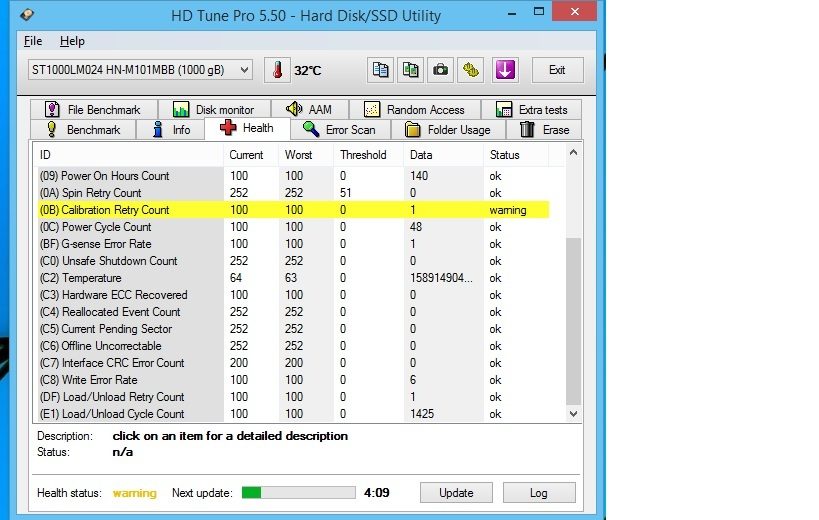The image size is (819, 520).
Task: Select the Health tab
Action: [x=247, y=128]
